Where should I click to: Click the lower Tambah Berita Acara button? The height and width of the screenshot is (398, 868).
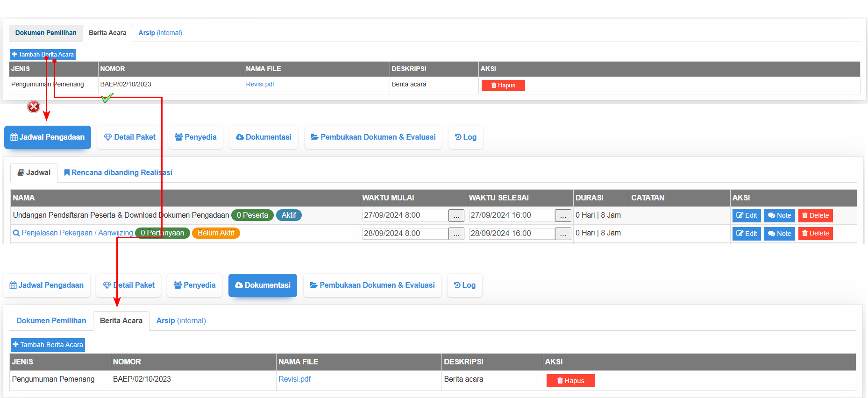(48, 345)
